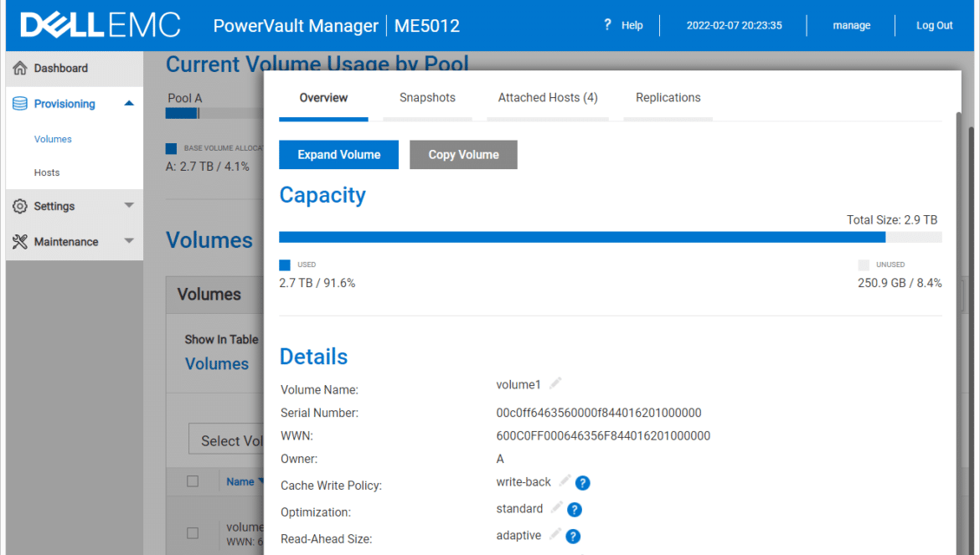Expand the Maintenance menu arrow
Screen dimensions: 980x555
point(129,241)
